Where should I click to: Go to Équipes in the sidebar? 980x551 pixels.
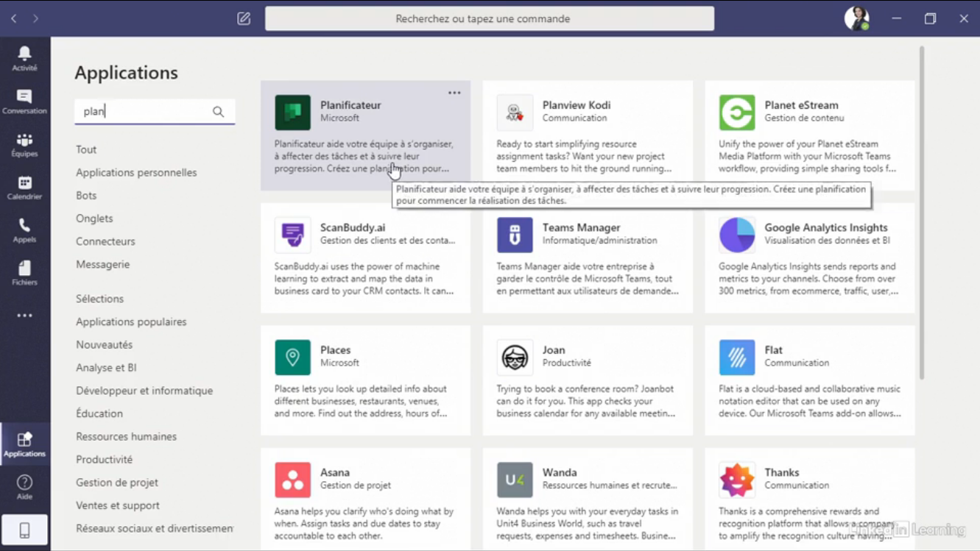[24, 145]
